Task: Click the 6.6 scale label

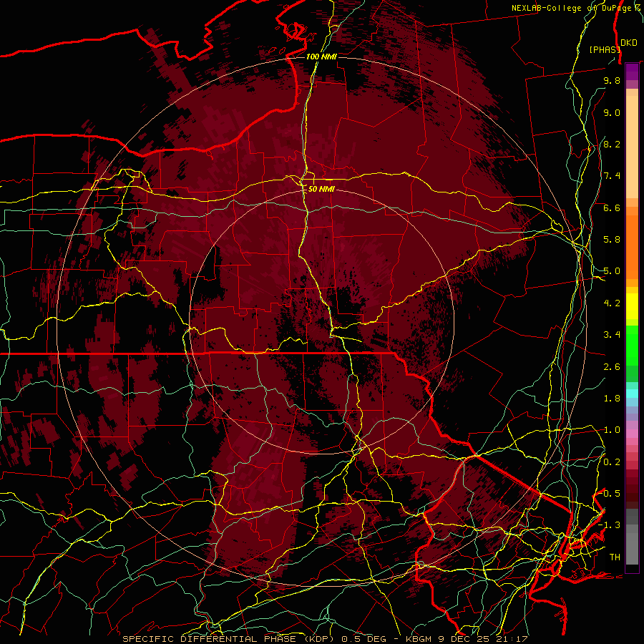Action: pyautogui.click(x=612, y=208)
